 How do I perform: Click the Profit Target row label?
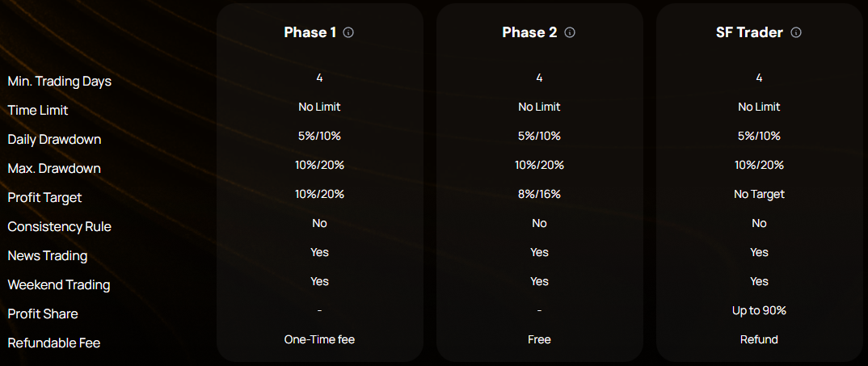(44, 198)
